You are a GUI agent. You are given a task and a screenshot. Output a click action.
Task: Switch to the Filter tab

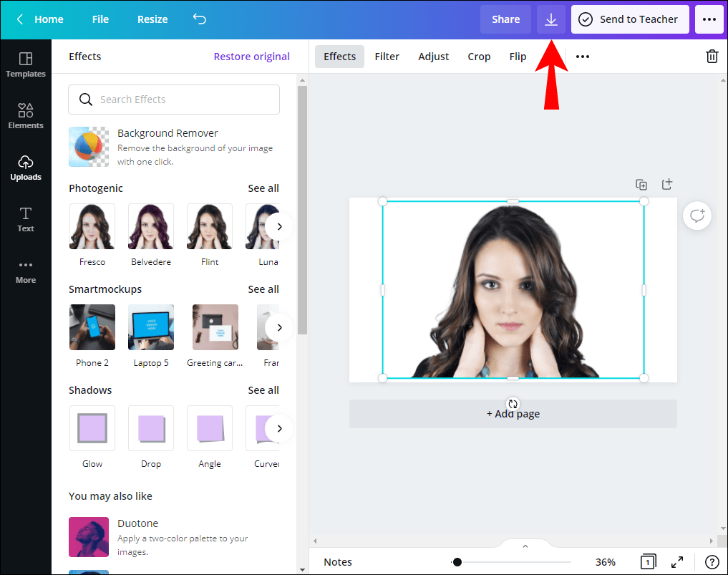point(387,56)
